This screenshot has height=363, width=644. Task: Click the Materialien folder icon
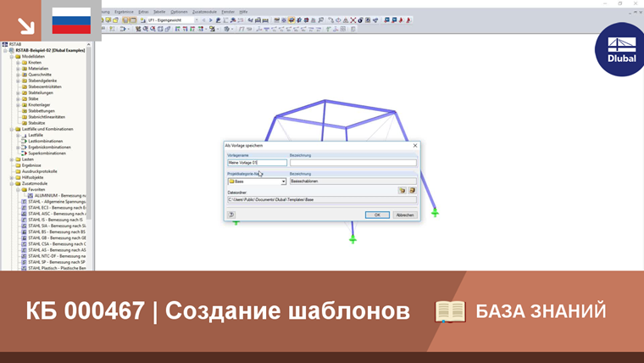pyautogui.click(x=25, y=69)
